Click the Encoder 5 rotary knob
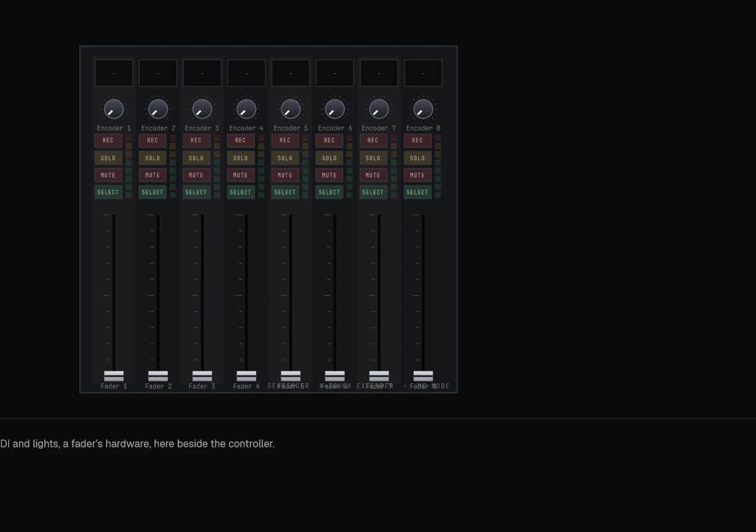The image size is (756, 532). pos(291,109)
